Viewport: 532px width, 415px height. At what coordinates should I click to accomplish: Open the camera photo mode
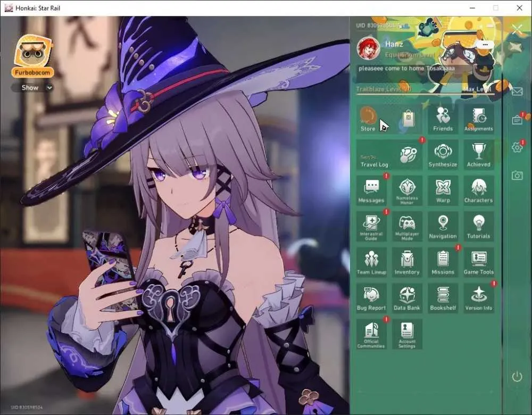click(x=517, y=175)
